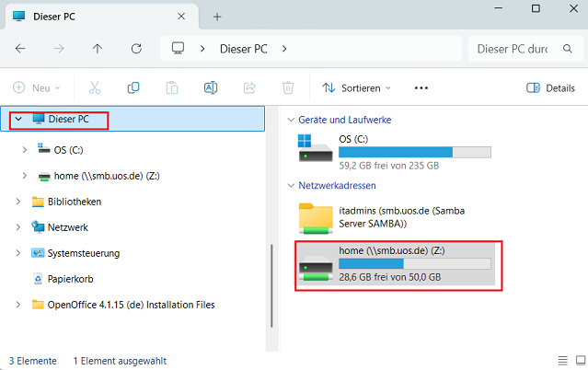Toggle the Details pane button
Screen dimensions: 588x370
click(x=550, y=87)
